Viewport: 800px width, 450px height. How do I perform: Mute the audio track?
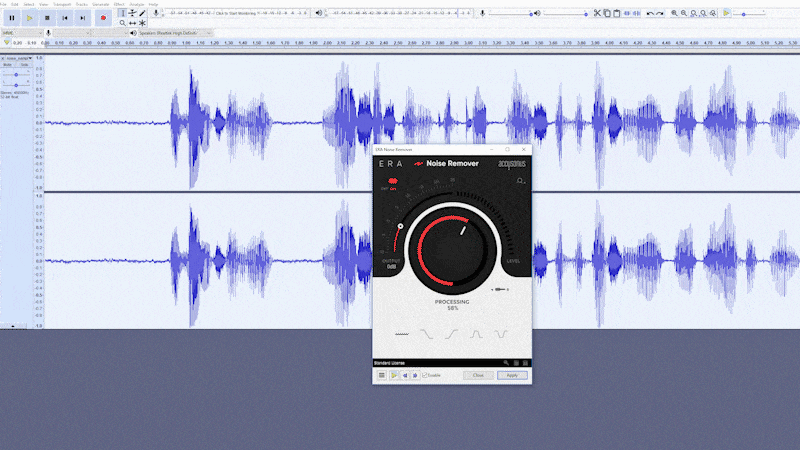[8, 65]
